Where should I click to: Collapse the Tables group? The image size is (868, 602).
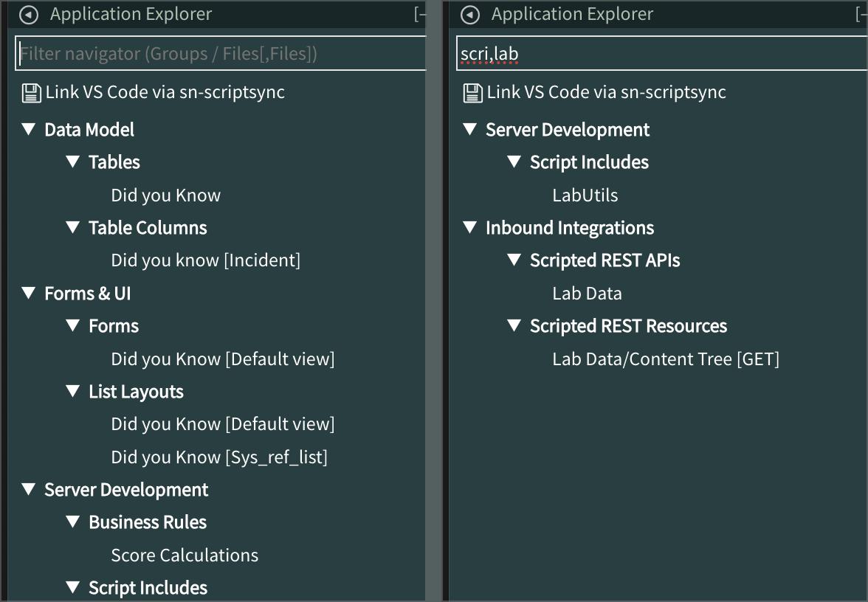click(72, 162)
